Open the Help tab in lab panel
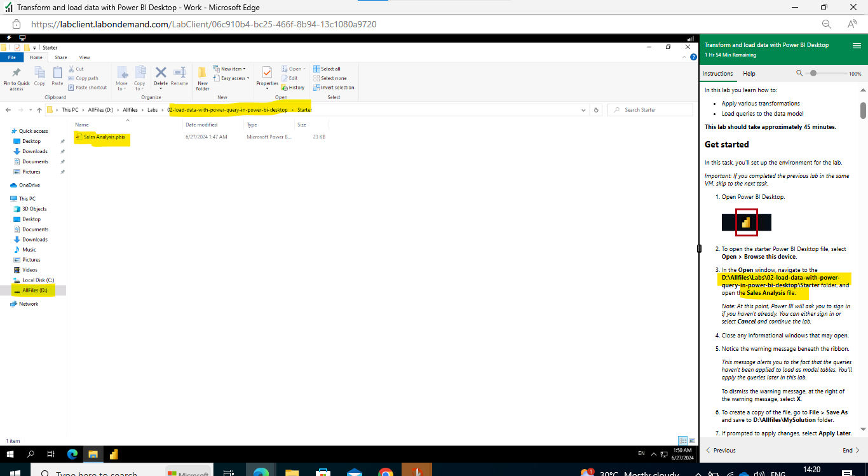The width and height of the screenshot is (868, 476). click(749, 74)
